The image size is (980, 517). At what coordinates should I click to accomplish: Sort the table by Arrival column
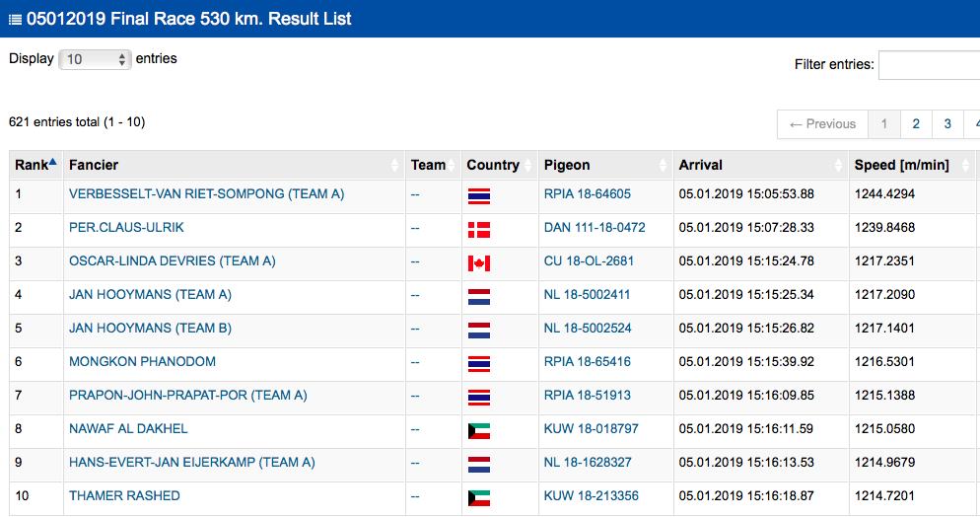click(x=757, y=165)
